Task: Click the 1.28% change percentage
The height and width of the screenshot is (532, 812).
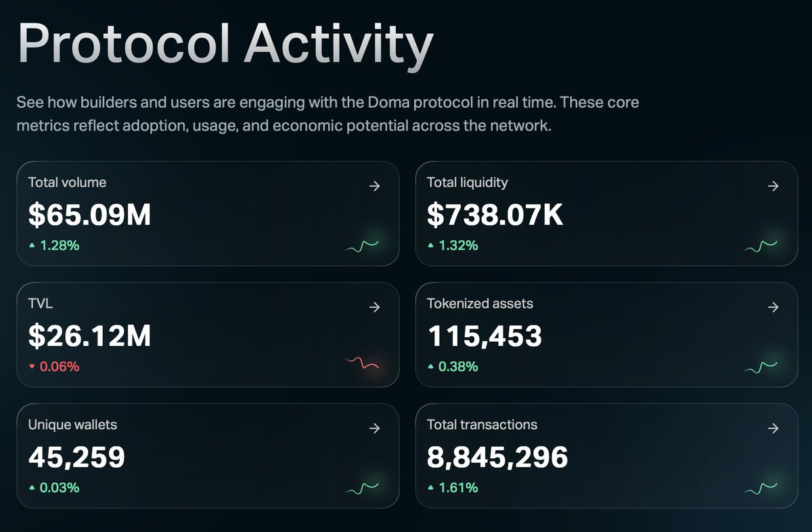Action: [x=60, y=246]
